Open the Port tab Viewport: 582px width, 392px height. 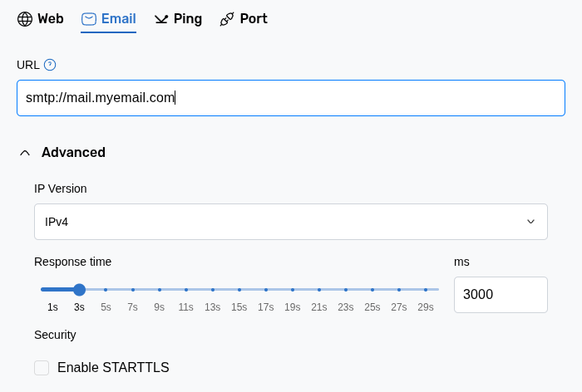click(253, 19)
